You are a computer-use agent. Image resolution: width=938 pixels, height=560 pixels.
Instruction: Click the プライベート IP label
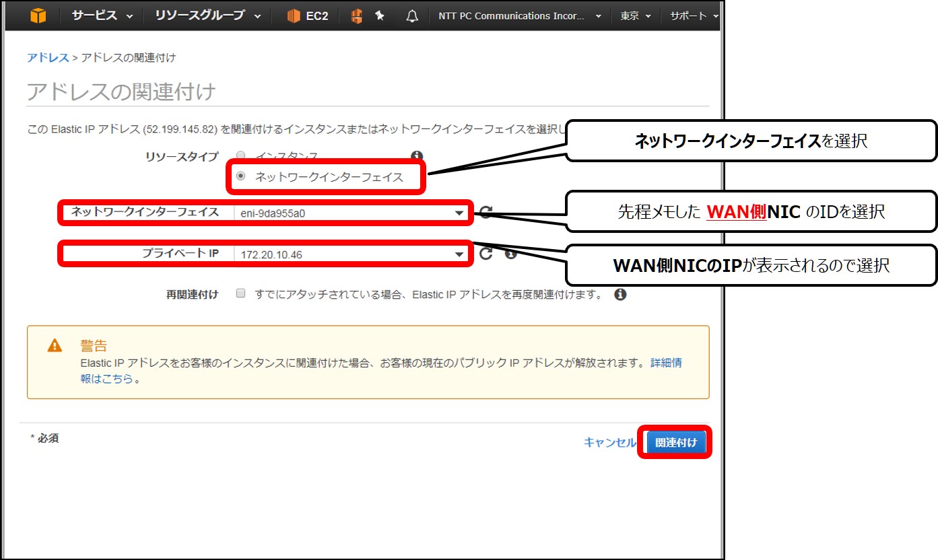[180, 253]
